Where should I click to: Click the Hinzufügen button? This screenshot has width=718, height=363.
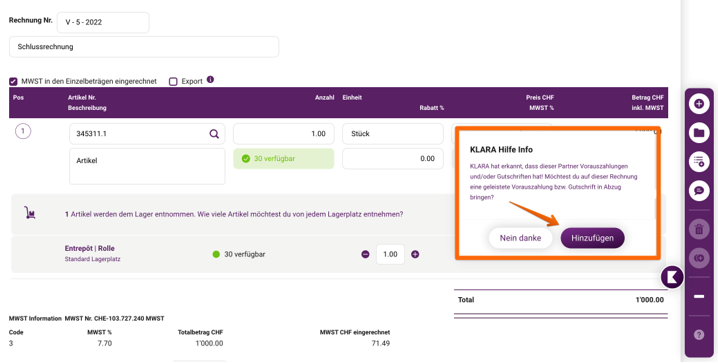click(x=592, y=238)
